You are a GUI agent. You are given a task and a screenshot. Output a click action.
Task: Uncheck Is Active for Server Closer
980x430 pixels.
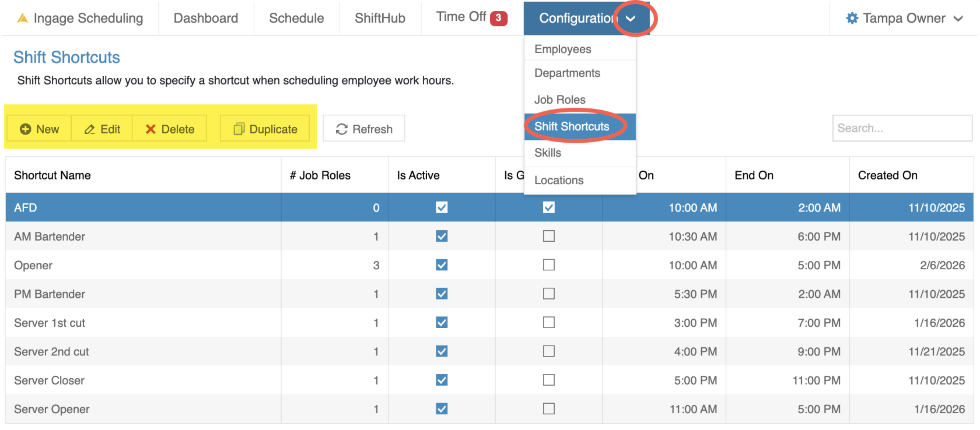pos(442,380)
